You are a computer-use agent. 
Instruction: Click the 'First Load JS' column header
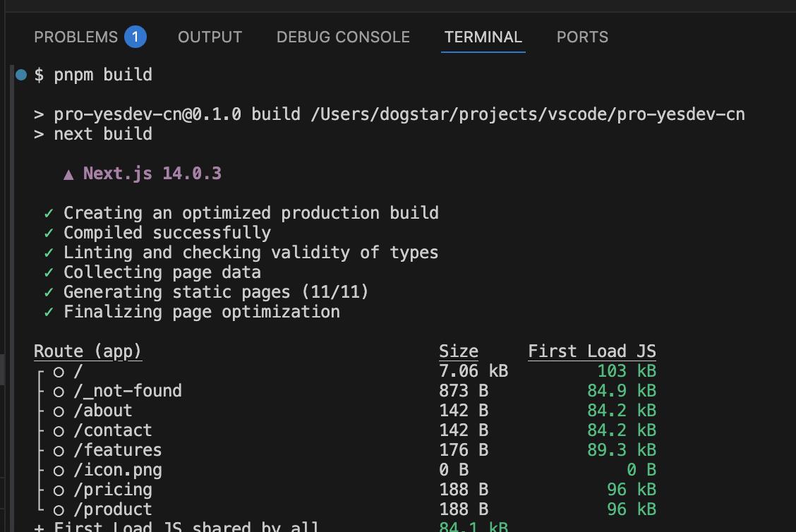[x=592, y=351]
